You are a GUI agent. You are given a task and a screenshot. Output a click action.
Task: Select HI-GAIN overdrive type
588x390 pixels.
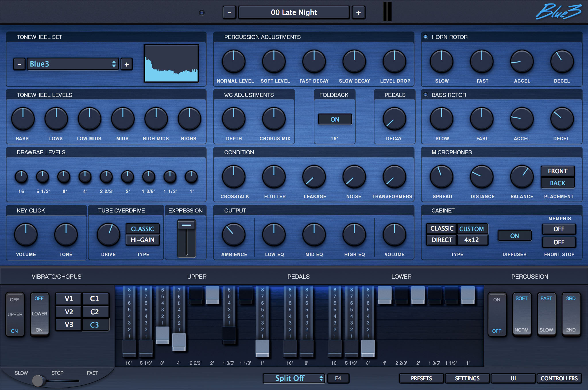coord(143,240)
